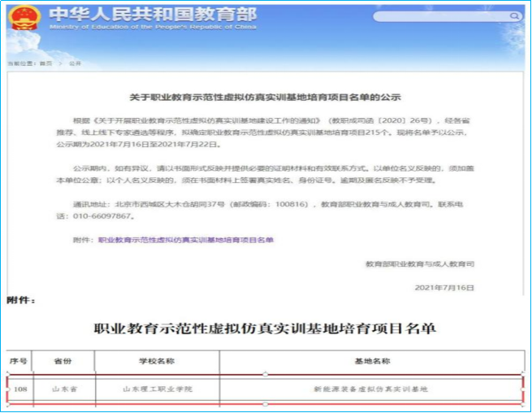
Task: Click the signature 教育部职业教育与成人教育司
Action: 420,264
